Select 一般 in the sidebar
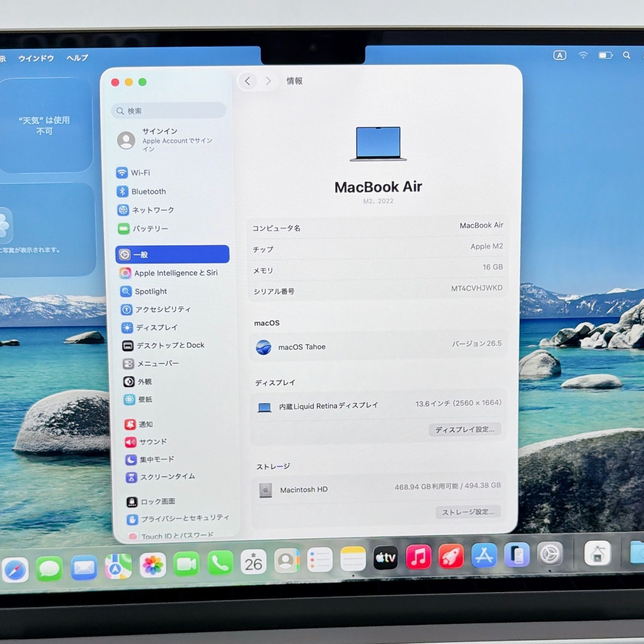The image size is (644, 644). click(x=172, y=254)
